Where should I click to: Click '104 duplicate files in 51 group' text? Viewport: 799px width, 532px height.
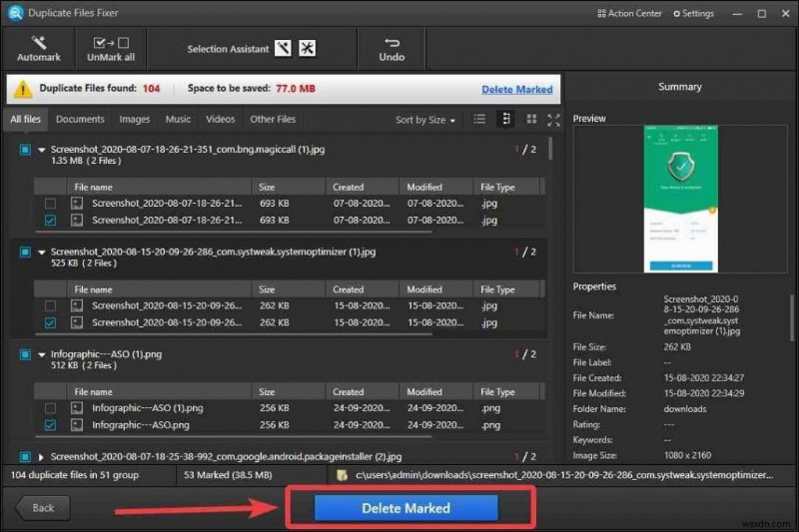click(74, 475)
